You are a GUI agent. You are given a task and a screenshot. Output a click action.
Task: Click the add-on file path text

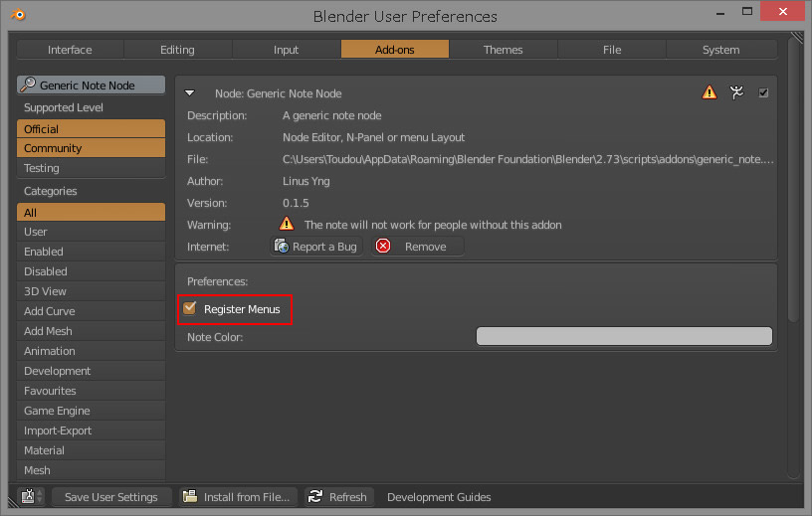528,159
